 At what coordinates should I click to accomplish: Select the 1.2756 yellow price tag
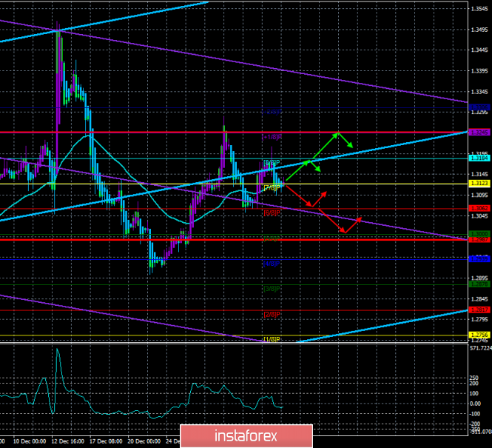479,335
